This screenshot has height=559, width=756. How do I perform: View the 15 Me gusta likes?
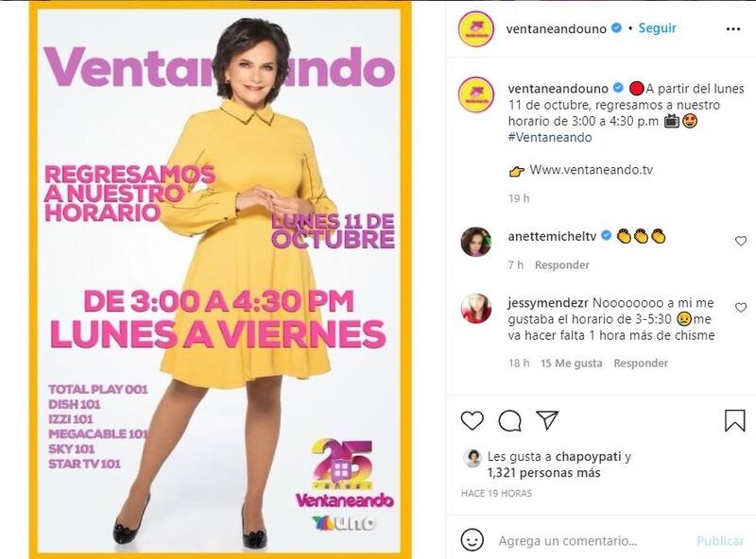click(x=572, y=364)
